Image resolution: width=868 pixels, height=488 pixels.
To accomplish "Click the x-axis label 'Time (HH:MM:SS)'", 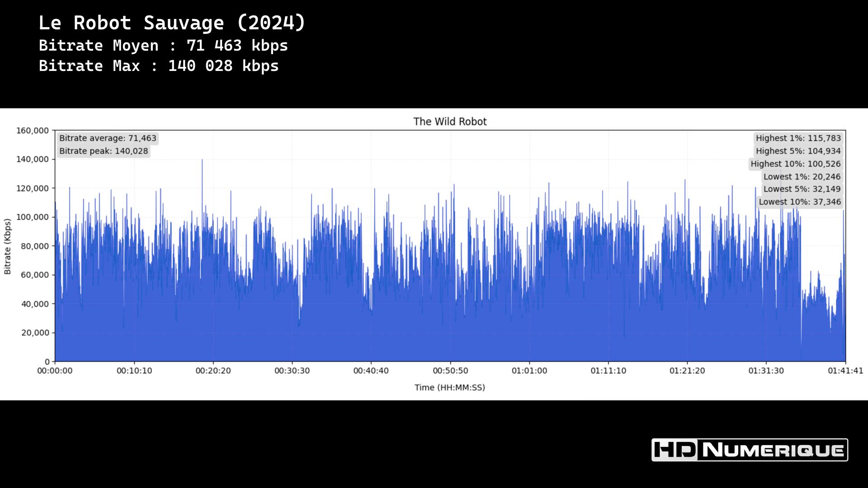I will click(450, 387).
